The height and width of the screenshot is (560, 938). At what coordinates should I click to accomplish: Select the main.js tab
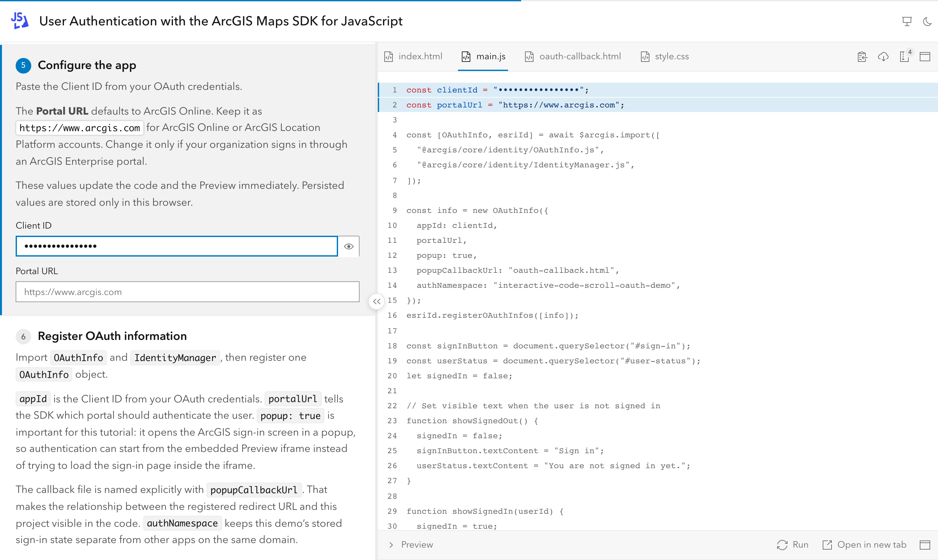(x=483, y=57)
